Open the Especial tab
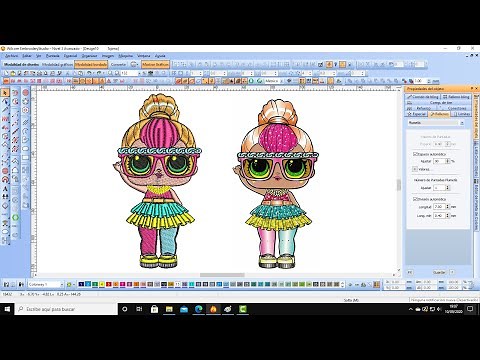This screenshot has height=360, width=480. [417, 114]
